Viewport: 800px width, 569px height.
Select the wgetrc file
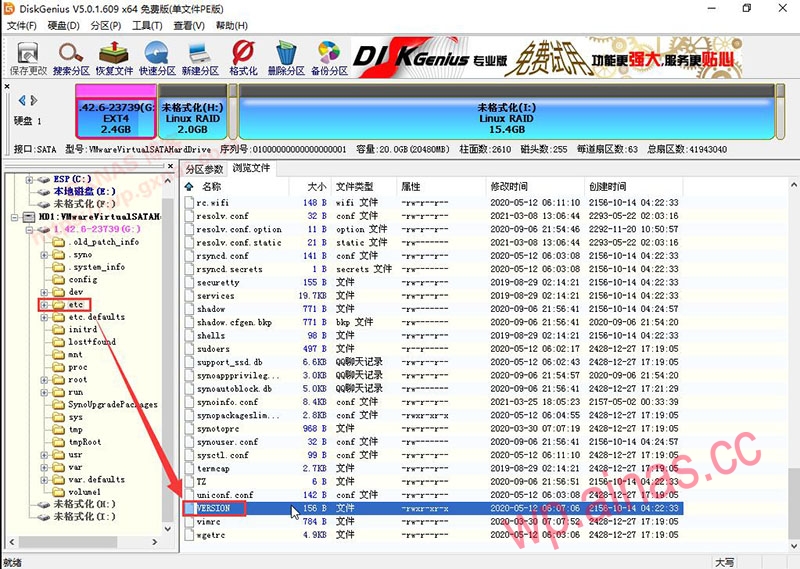(x=210, y=535)
